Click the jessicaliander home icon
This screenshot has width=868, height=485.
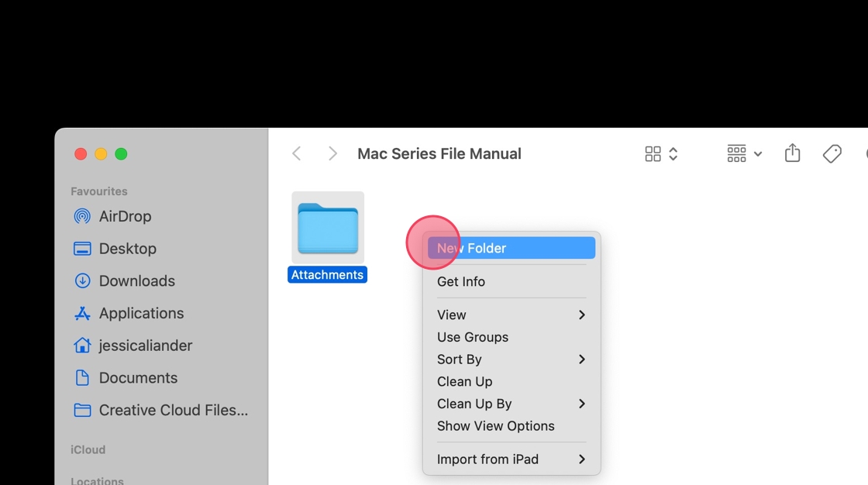tap(82, 346)
